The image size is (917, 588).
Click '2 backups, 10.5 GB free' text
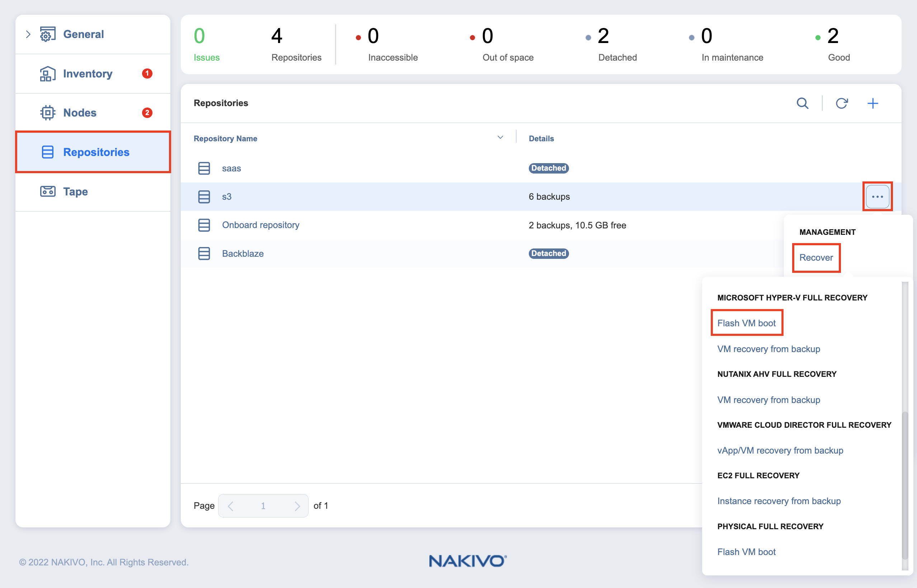(577, 225)
